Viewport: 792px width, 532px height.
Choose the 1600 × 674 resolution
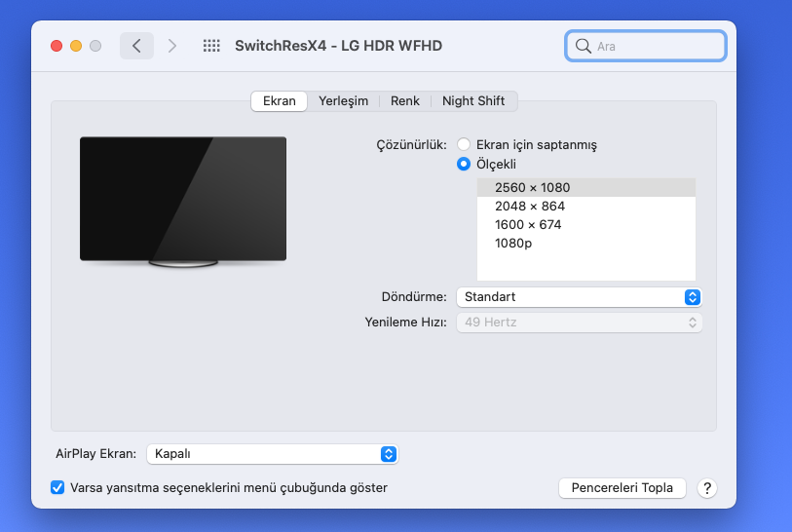pyautogui.click(x=585, y=225)
